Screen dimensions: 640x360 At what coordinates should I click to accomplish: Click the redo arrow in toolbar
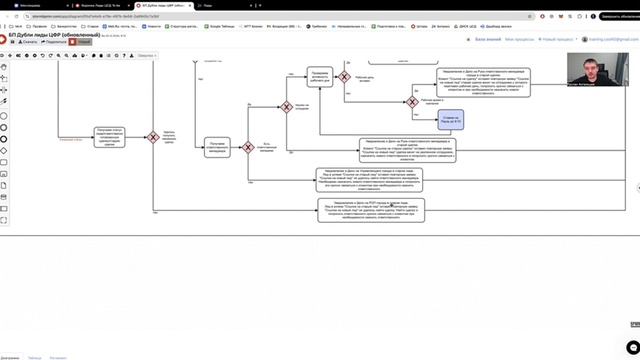[x=51, y=56]
